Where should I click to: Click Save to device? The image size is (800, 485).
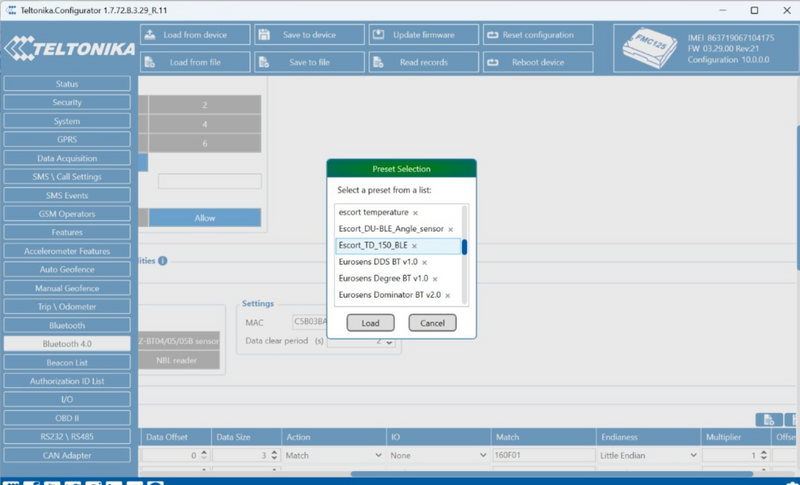click(309, 35)
